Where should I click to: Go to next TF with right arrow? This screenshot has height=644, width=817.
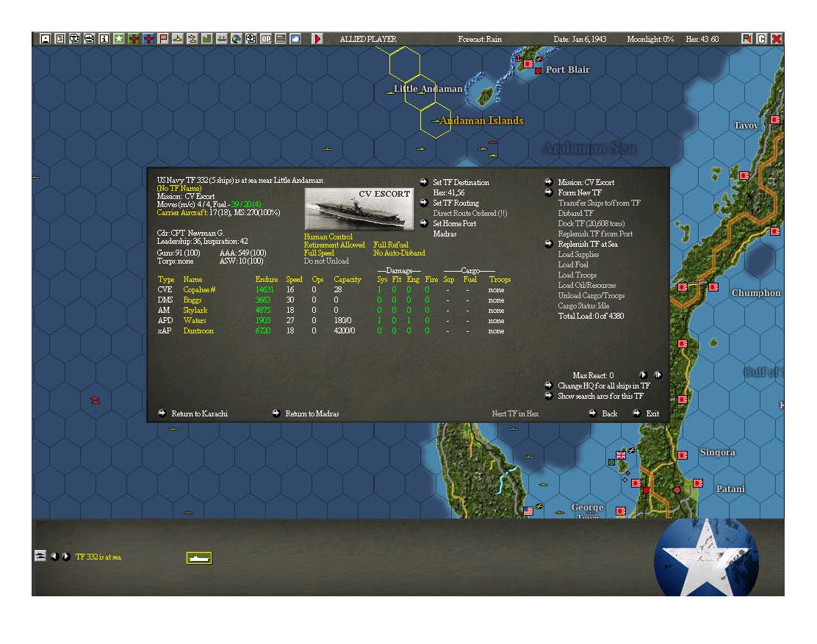pyautogui.click(x=65, y=557)
